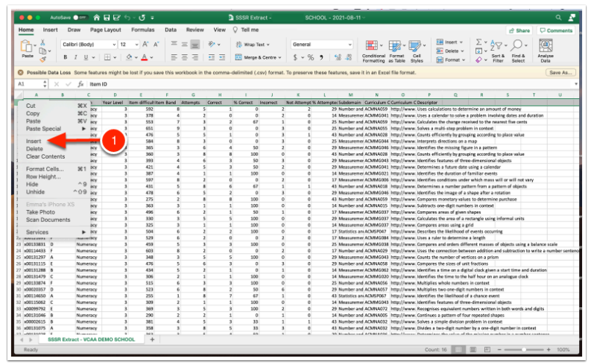Click the Home icon in title bar
The height and width of the screenshot is (364, 591).
[x=97, y=16]
